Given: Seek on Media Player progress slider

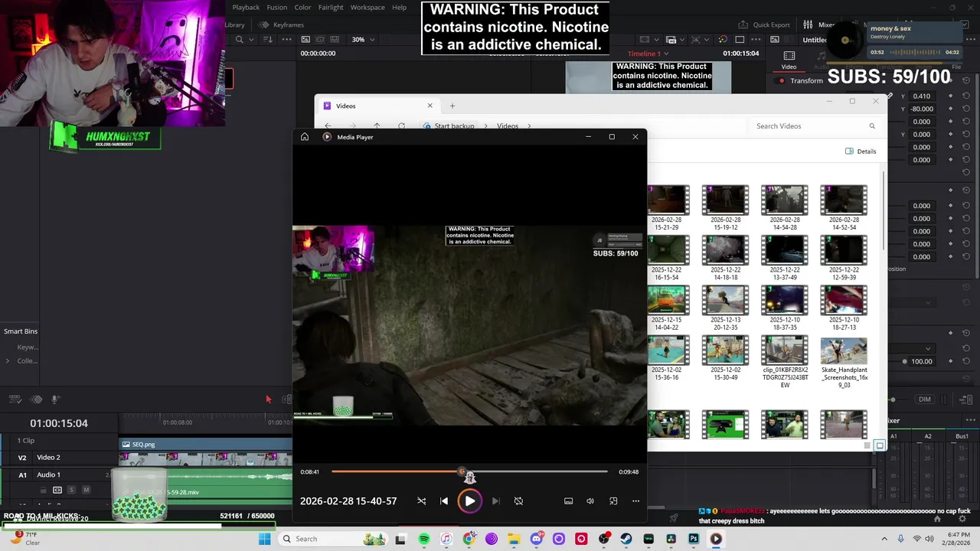Looking at the screenshot, I should [469, 471].
